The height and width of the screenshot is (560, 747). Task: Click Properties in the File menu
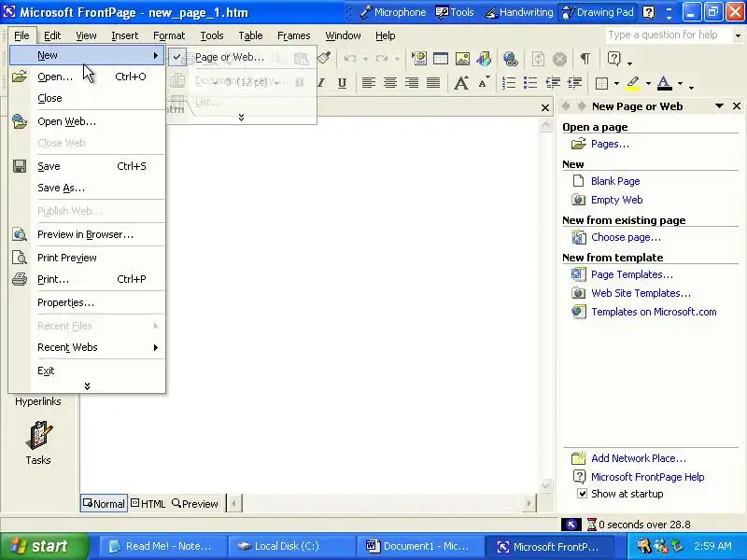pos(87,302)
